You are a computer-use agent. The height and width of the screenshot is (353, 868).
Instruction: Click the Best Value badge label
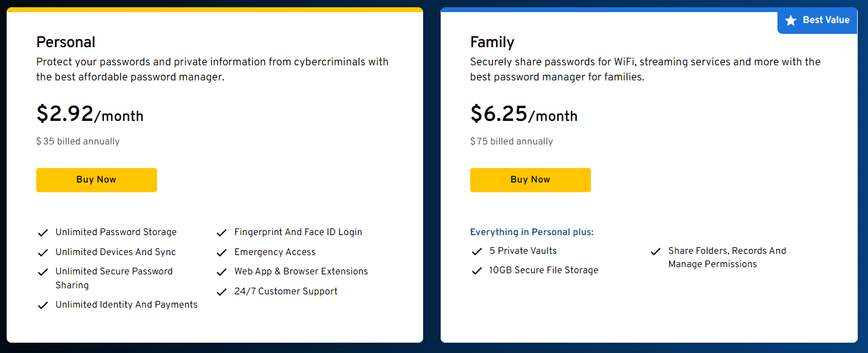pyautogui.click(x=826, y=20)
